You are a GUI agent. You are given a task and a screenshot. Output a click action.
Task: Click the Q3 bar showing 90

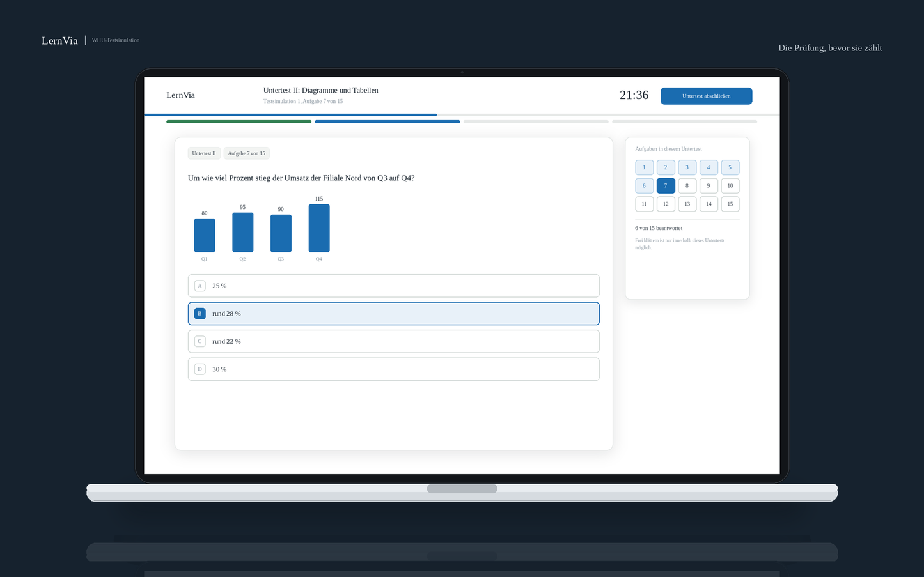point(281,233)
